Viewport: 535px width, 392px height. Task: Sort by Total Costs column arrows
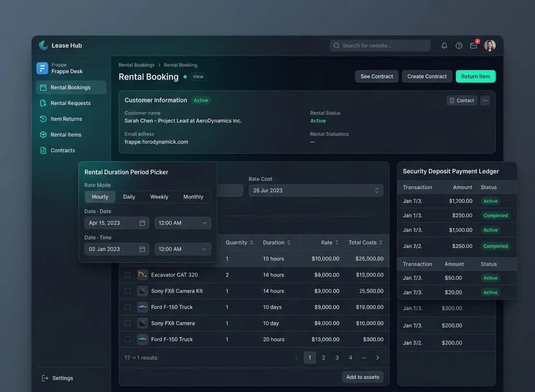[381, 243]
